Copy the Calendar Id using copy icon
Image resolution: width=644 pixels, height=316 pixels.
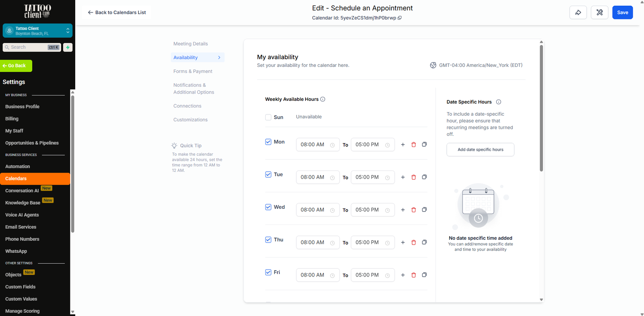400,18
